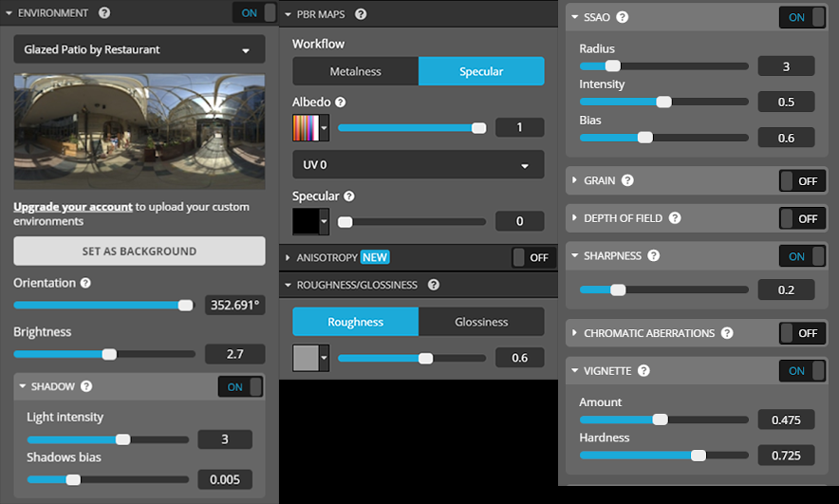839x504 pixels.
Task: Open the Albedo help tooltip icon
Action: [341, 103]
